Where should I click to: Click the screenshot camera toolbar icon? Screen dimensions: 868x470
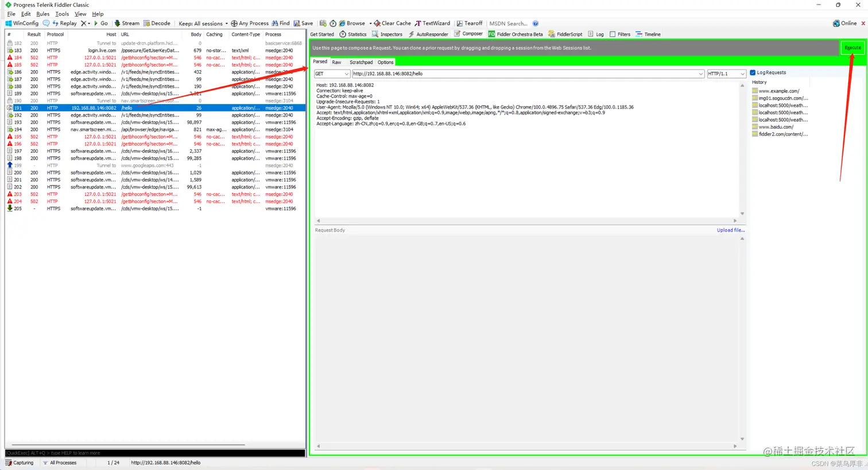click(323, 24)
